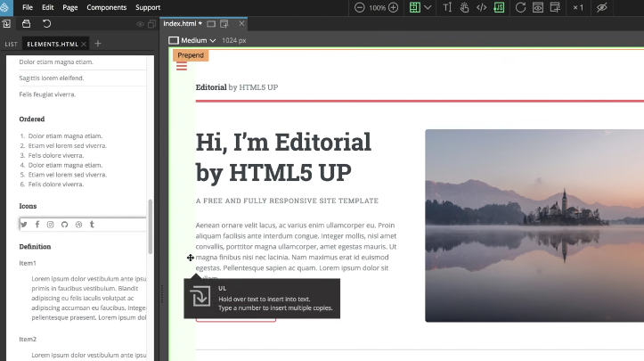Click the Editorial by HTML5 UP link
The width and height of the screenshot is (644, 361).
click(237, 87)
